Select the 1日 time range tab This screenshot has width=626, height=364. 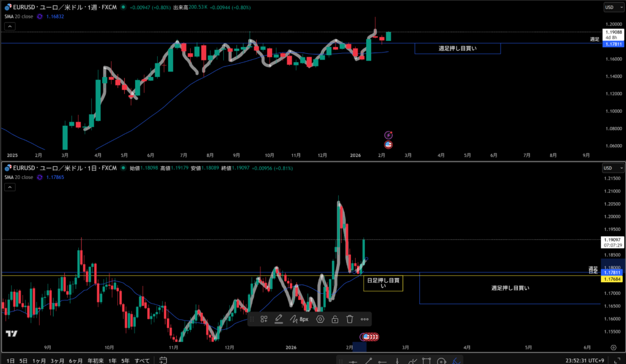coord(10,360)
